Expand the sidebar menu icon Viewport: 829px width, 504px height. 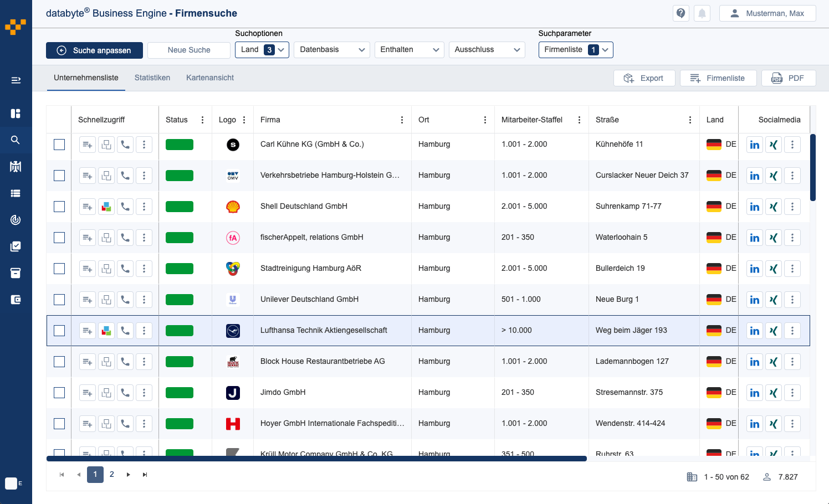[16, 80]
